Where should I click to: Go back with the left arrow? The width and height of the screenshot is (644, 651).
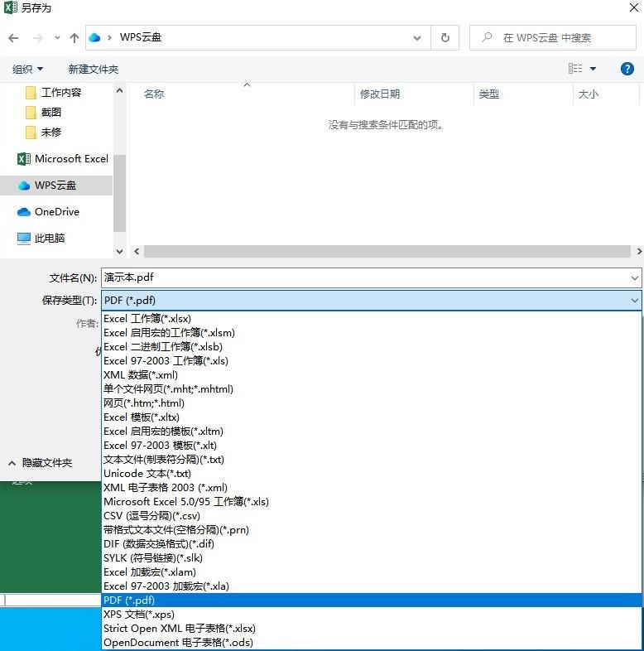coord(13,38)
